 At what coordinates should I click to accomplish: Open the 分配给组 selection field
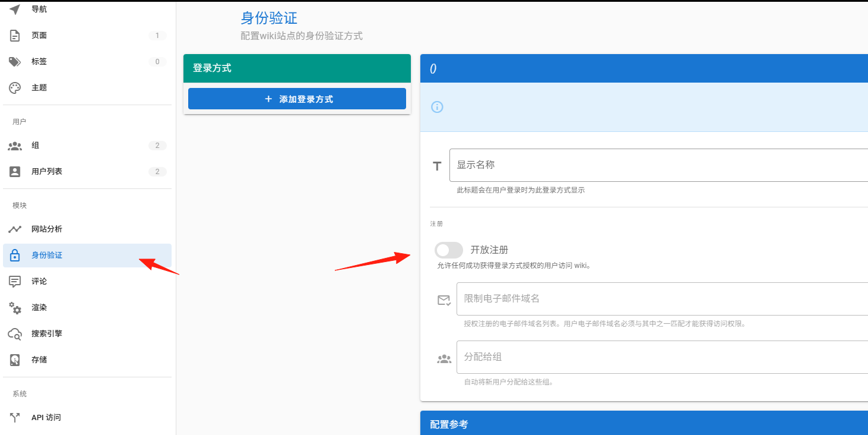pyautogui.click(x=662, y=357)
